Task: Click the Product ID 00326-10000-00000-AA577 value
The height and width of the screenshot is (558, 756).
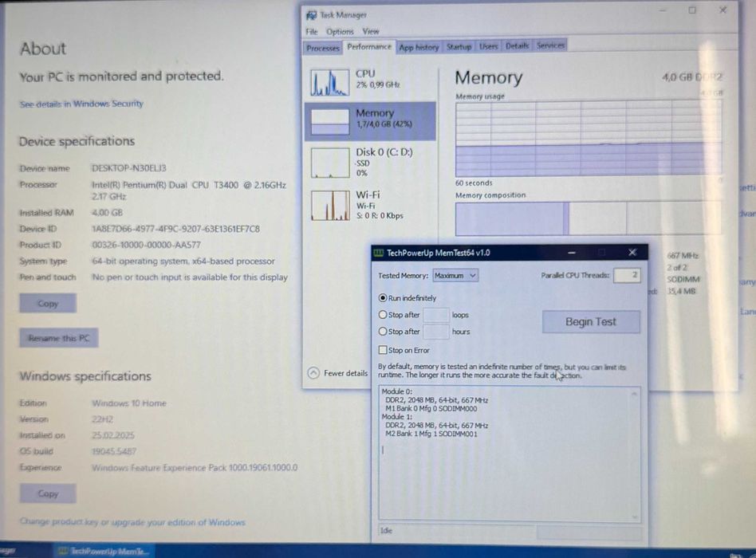Action: 146,245
